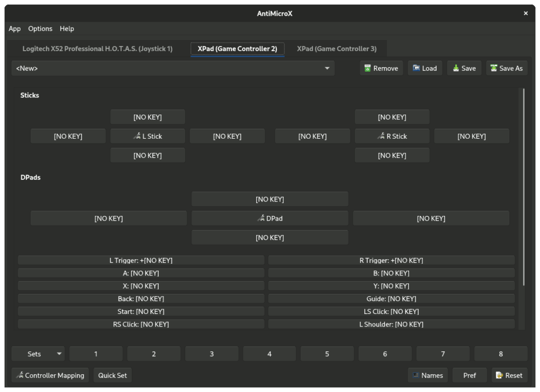This screenshot has height=392, width=540.
Task: Click L Trigger: +[NO KEY] button
Action: pyautogui.click(x=141, y=261)
